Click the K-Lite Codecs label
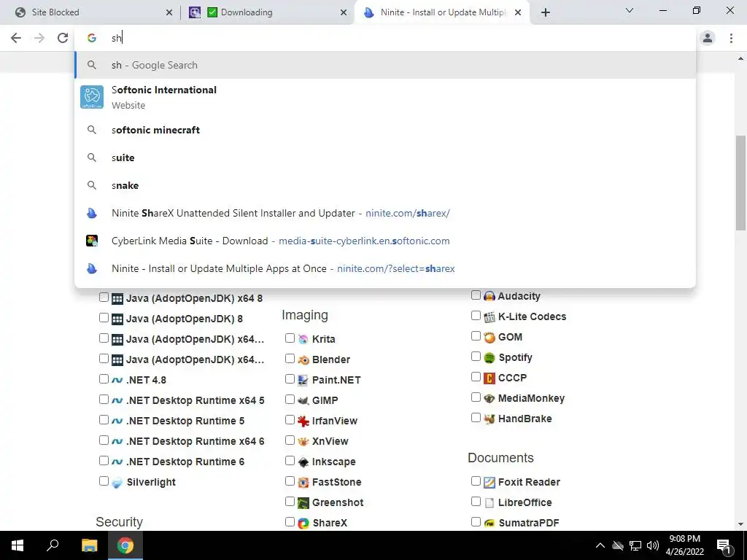Screen dimensions: 747x560 (532, 316)
